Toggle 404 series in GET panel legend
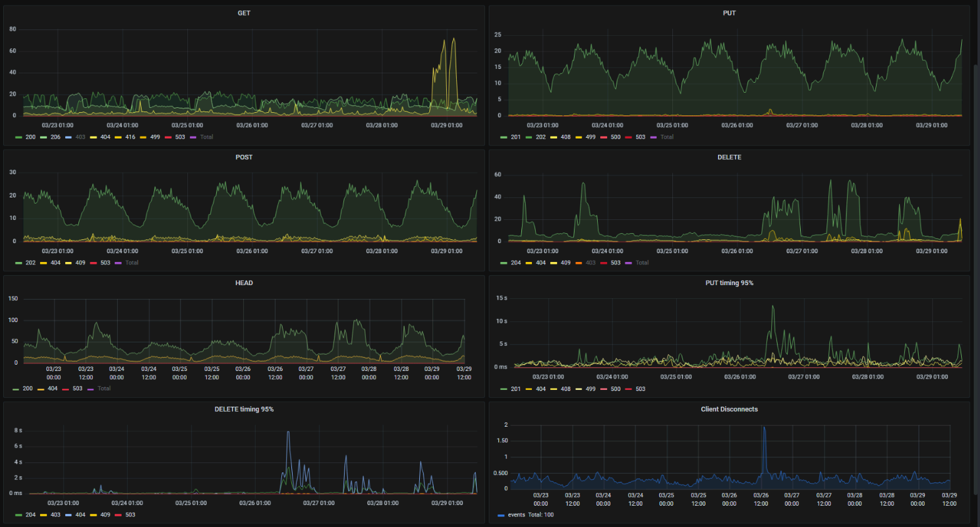980x527 pixels. pos(100,137)
